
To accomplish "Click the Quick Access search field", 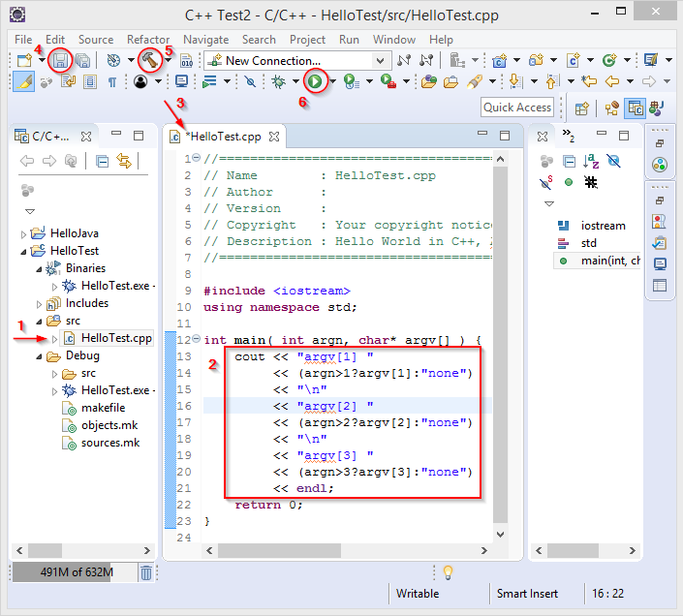I will (517, 108).
